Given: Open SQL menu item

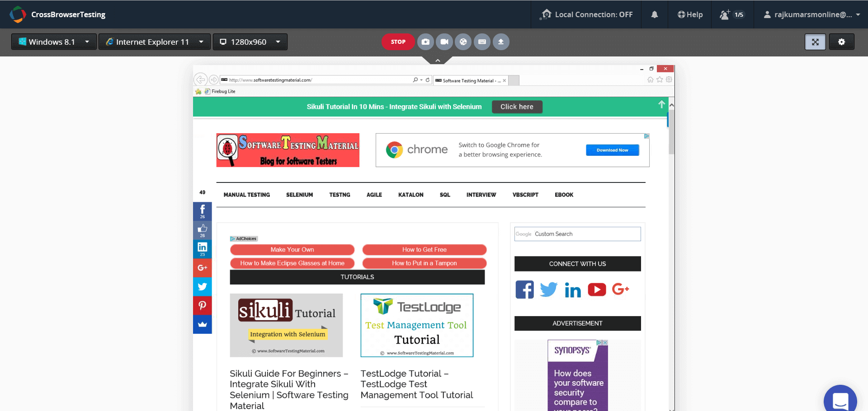Looking at the screenshot, I should [445, 195].
